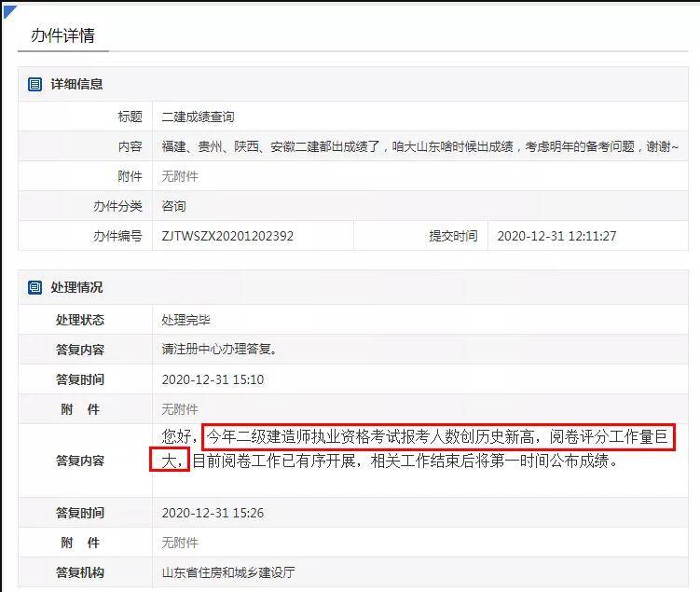Click the 标题 field label
The width and height of the screenshot is (700, 592).
pyautogui.click(x=130, y=117)
